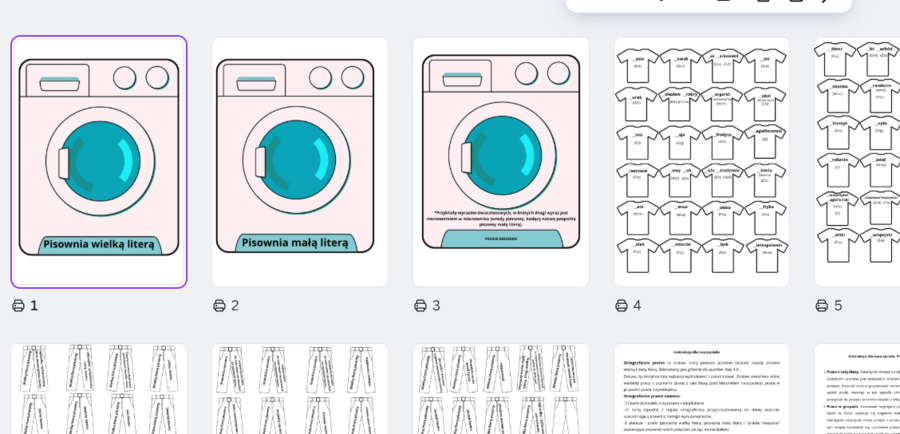Image resolution: width=900 pixels, height=434 pixels.
Task: Click the page number label 2
Action: pyautogui.click(x=235, y=306)
